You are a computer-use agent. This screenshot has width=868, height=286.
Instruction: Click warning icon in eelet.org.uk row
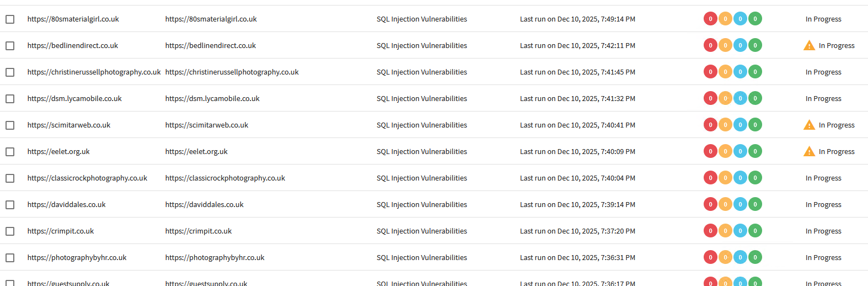(x=809, y=152)
